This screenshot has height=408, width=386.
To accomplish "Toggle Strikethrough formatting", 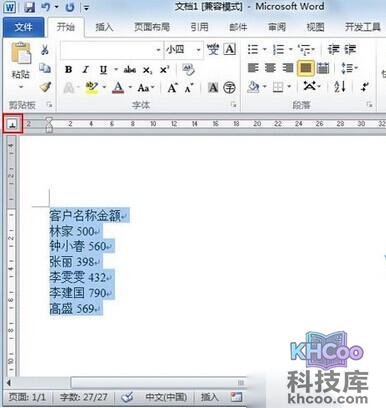I will click(x=129, y=70).
